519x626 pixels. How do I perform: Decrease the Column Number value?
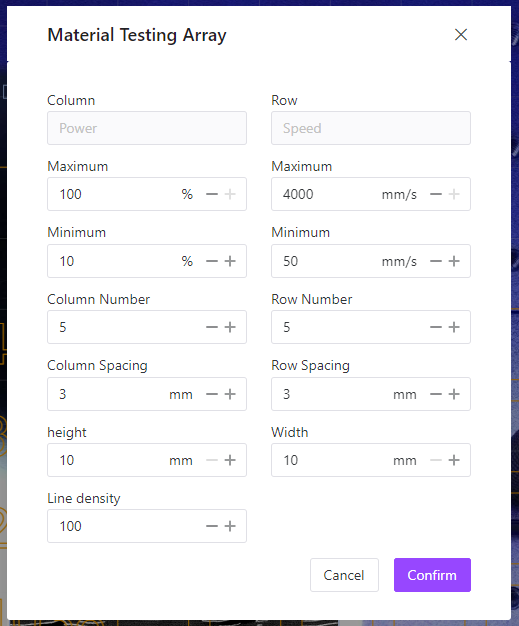point(212,327)
